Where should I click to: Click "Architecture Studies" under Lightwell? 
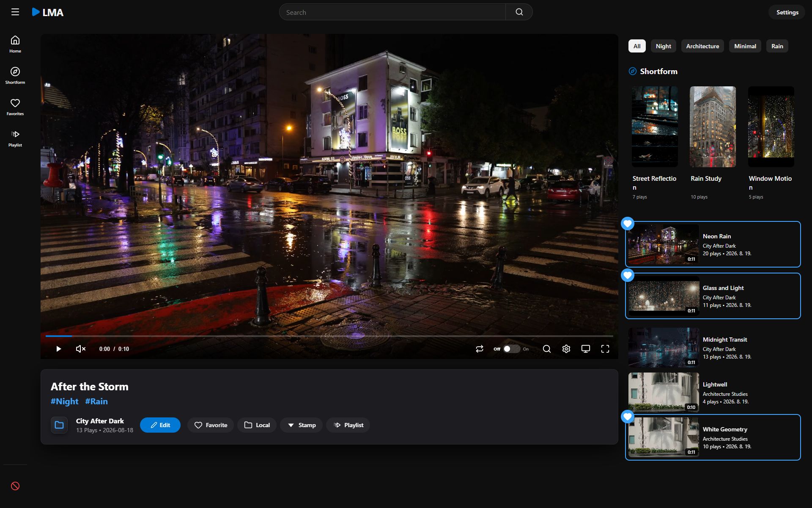coord(725,394)
